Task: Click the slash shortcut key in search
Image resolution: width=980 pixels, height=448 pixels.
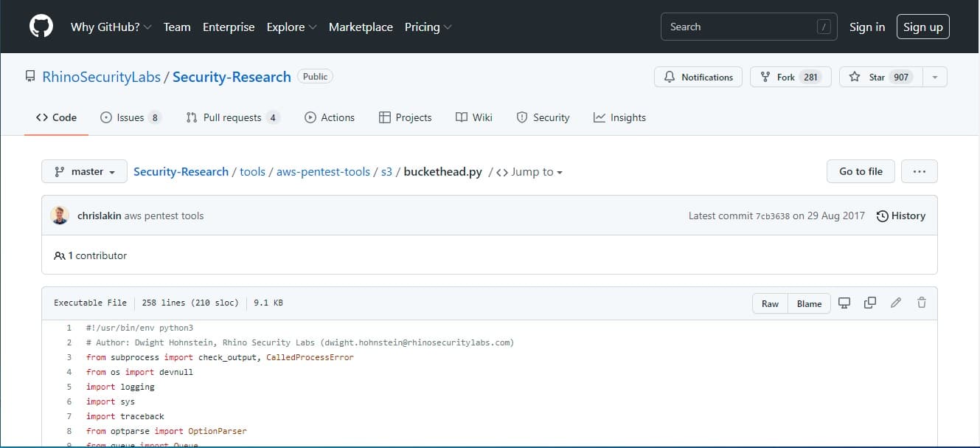Action: (x=824, y=27)
